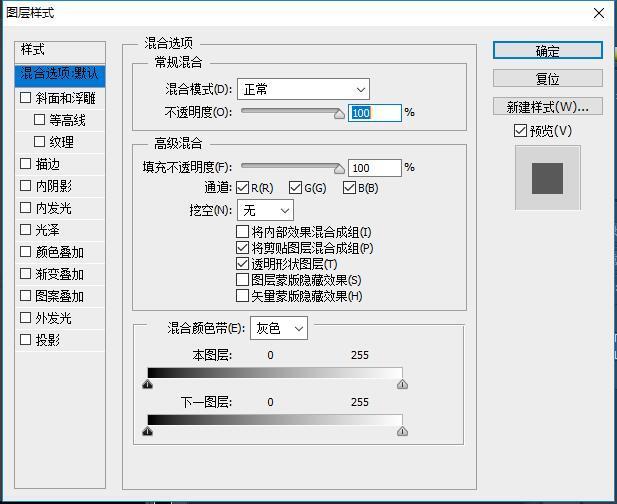Enable 描边 checkbox
The height and width of the screenshot is (504, 617).
(26, 164)
